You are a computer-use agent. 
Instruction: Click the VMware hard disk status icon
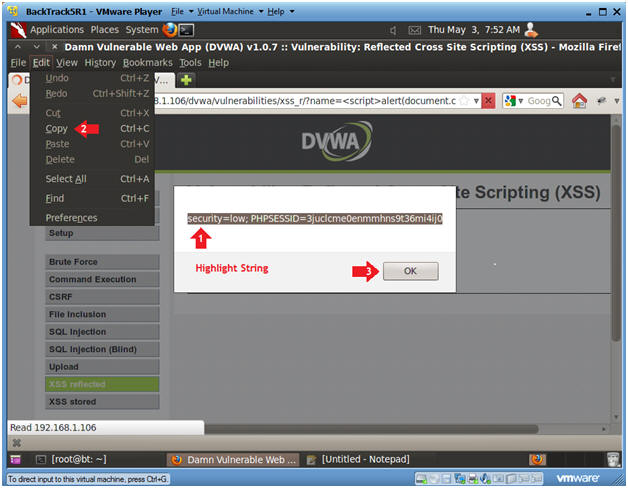421,478
